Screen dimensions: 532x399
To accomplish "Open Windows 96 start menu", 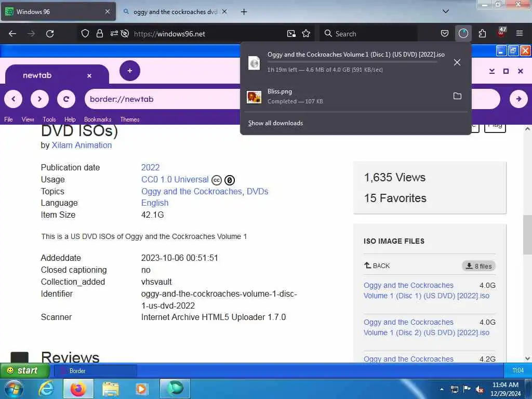I will [x=24, y=370].
